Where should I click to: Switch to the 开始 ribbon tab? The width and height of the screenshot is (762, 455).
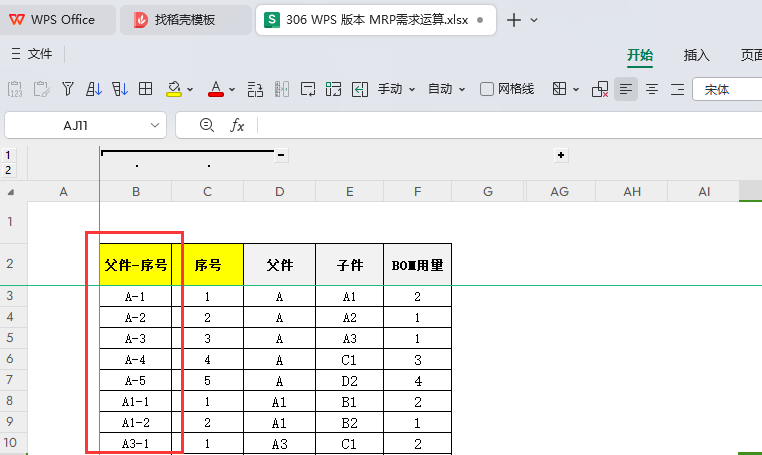coord(640,55)
